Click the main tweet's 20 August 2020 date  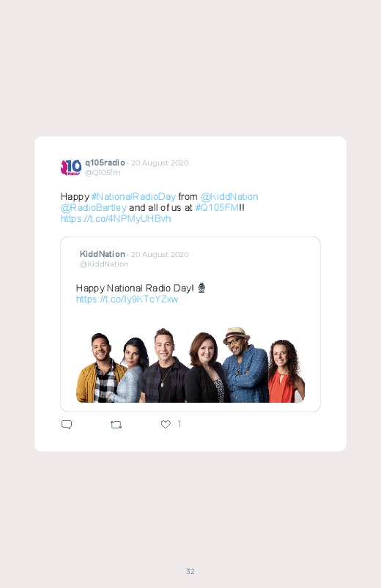pyautogui.click(x=160, y=163)
